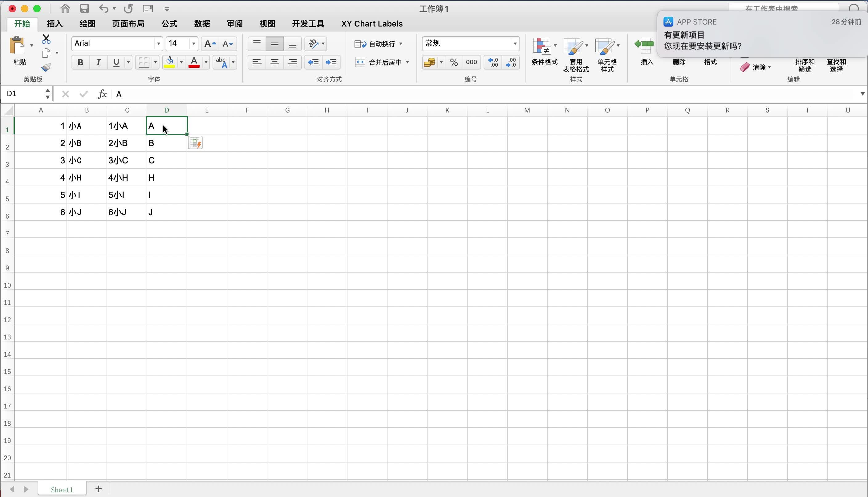Open Conditional Formatting icon
868x497 pixels.
click(x=542, y=46)
